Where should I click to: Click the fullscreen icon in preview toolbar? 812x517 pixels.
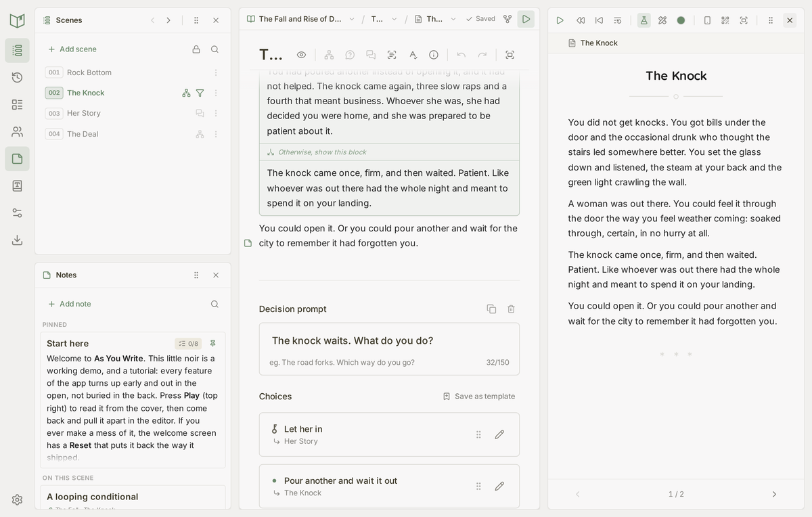pyautogui.click(x=744, y=20)
